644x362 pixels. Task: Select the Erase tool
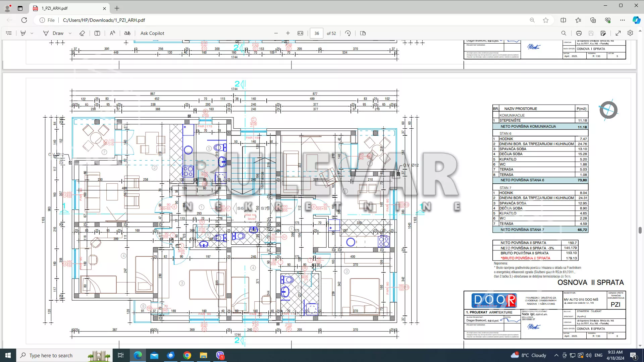[82, 33]
